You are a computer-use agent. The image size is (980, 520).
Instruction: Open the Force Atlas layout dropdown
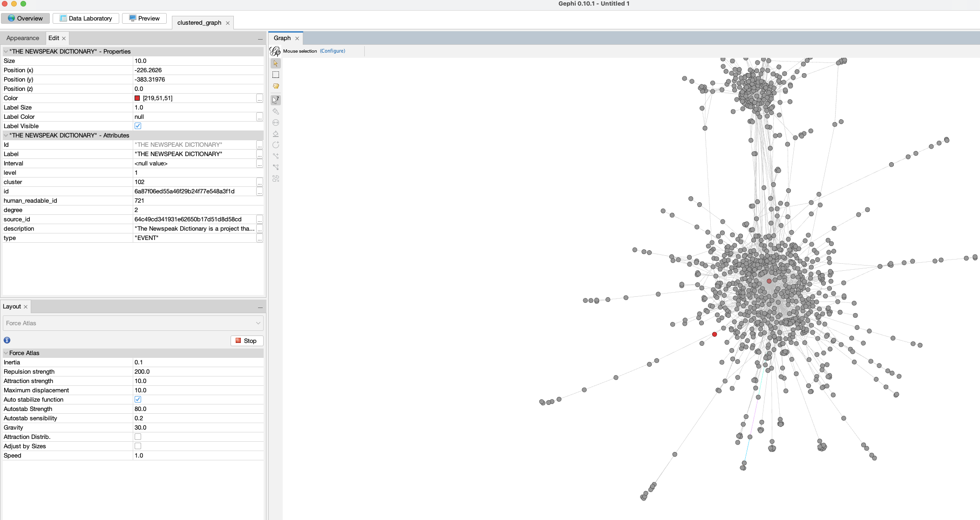pyautogui.click(x=133, y=323)
